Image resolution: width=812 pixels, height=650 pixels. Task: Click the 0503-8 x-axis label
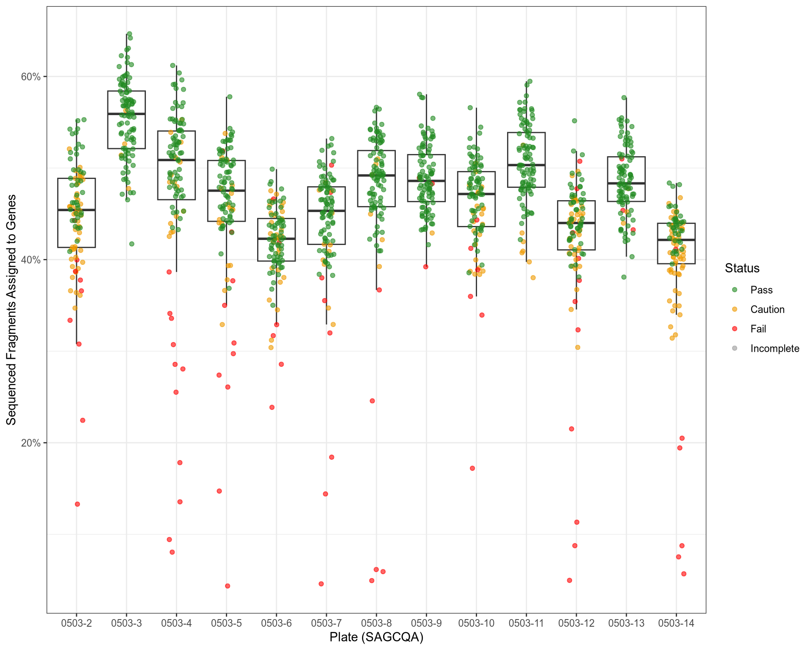(376, 623)
